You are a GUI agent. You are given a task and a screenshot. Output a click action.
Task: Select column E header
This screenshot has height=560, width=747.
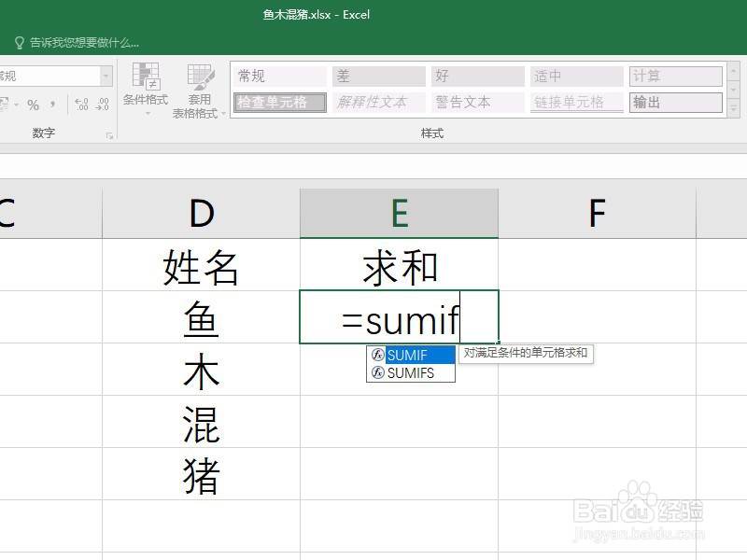coord(400,214)
